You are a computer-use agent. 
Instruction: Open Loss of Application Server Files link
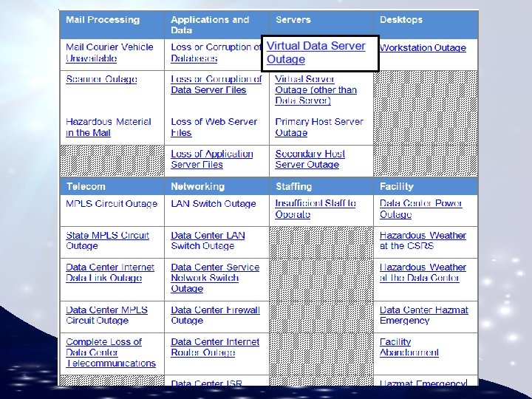click(x=212, y=159)
